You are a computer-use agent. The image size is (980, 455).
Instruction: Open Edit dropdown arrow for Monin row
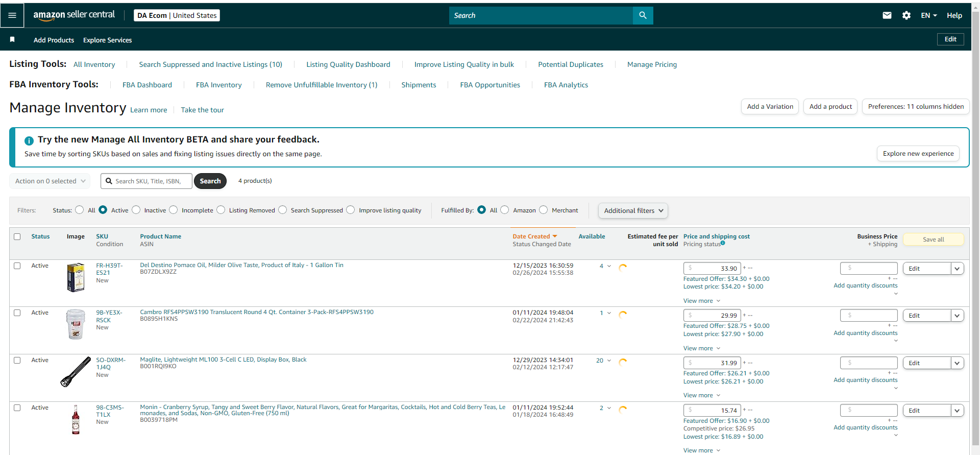pos(957,411)
